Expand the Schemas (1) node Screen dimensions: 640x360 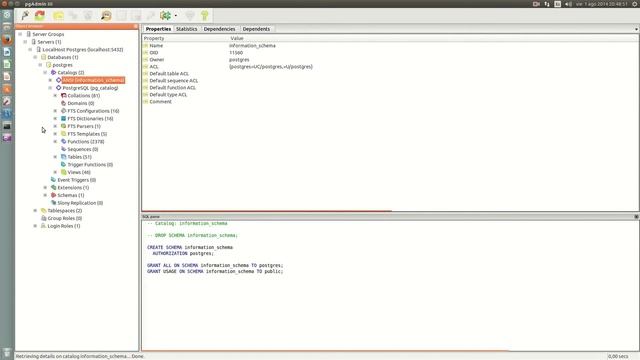(45, 195)
